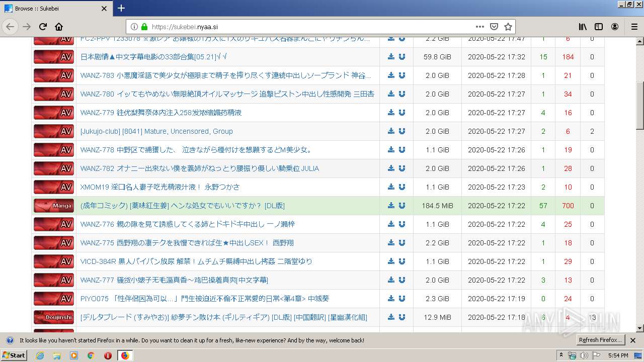644x362 pixels.
Task: Open the Jukujo-club 8041 Mature listing
Action: (x=156, y=131)
